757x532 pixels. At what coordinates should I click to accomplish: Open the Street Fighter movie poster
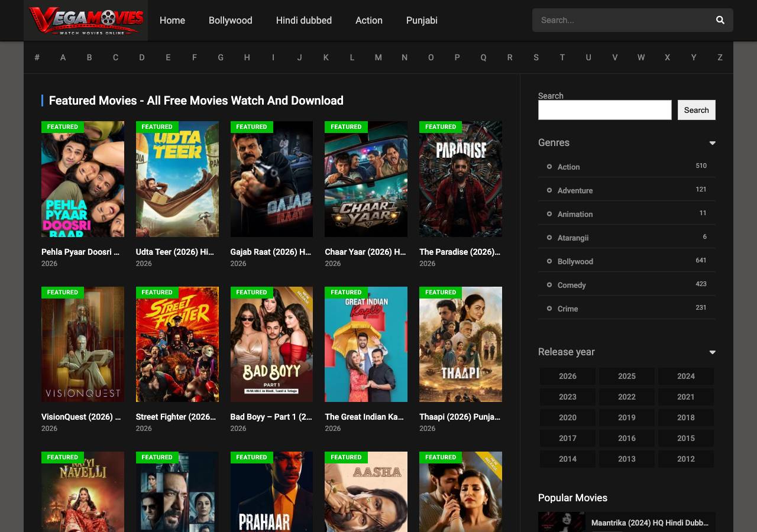point(177,344)
